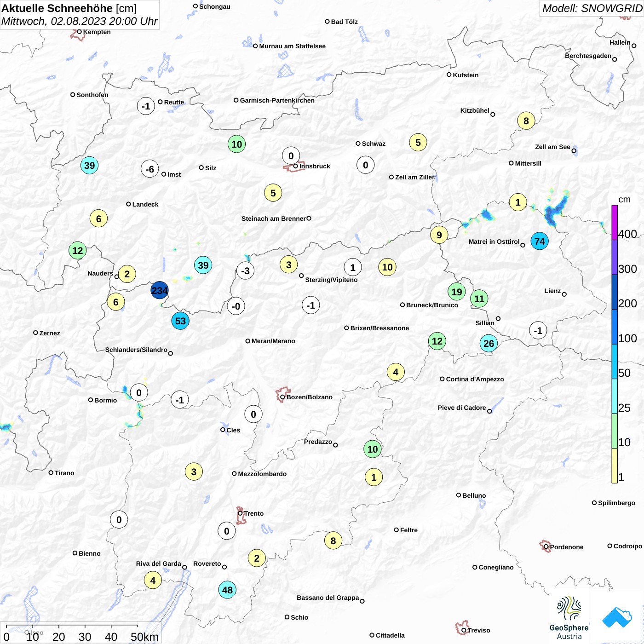This screenshot has width=644, height=644.
Task: Click the '50km' scale bar label
Action: [x=144, y=637]
